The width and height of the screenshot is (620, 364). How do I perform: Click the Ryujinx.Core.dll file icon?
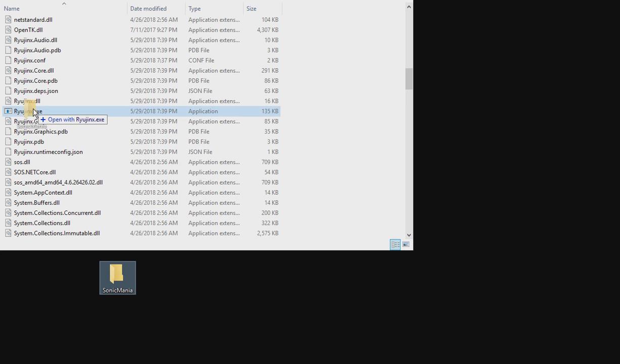click(x=8, y=70)
